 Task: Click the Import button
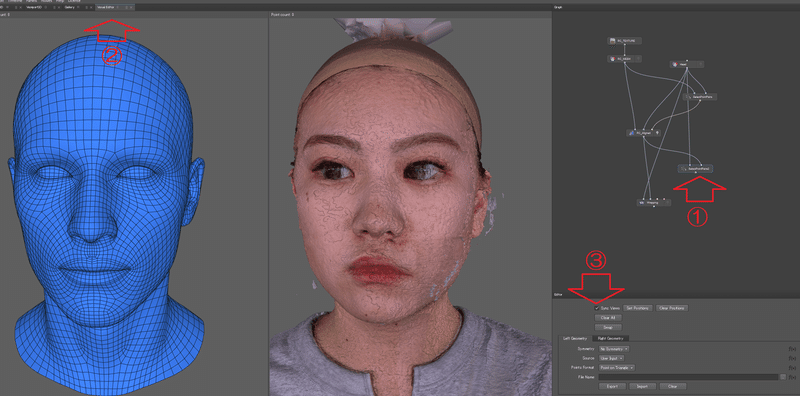(642, 386)
